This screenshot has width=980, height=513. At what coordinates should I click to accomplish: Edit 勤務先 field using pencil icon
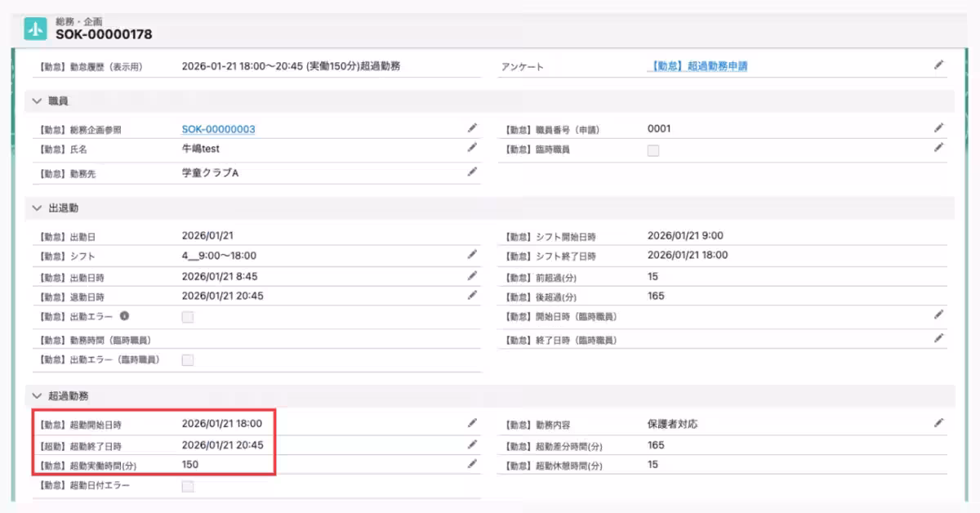tap(472, 172)
